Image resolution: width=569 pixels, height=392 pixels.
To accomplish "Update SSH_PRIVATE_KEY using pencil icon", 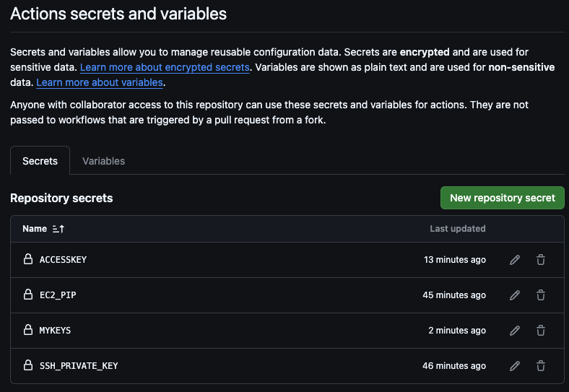I will (x=515, y=366).
